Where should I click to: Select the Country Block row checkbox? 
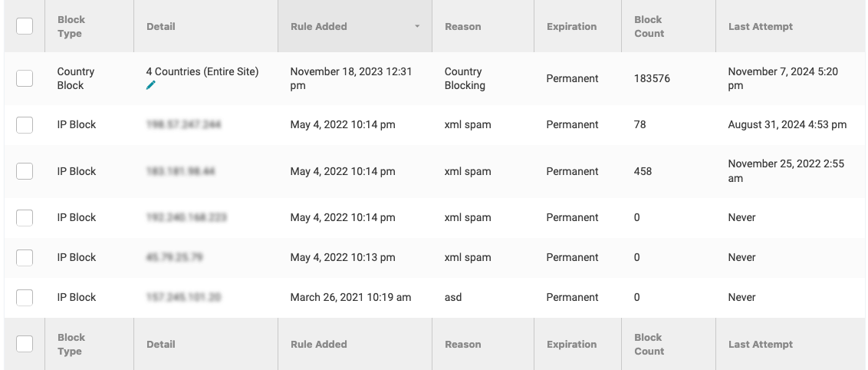(25, 78)
